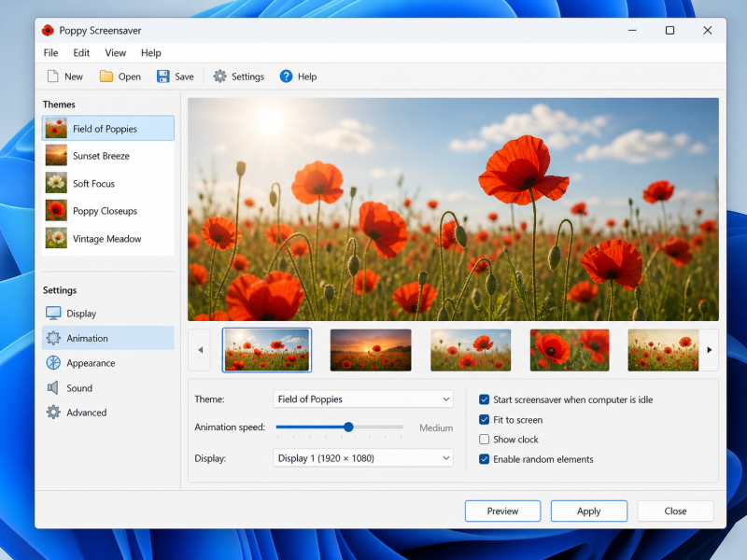The image size is (747, 560).
Task: Go to previous thumbnails with left arrow
Action: (200, 350)
